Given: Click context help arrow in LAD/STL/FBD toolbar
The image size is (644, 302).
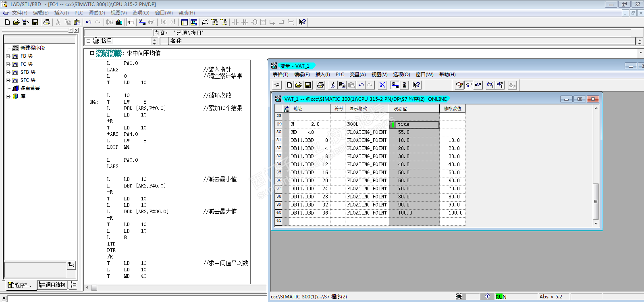Looking at the screenshot, I should click(302, 22).
